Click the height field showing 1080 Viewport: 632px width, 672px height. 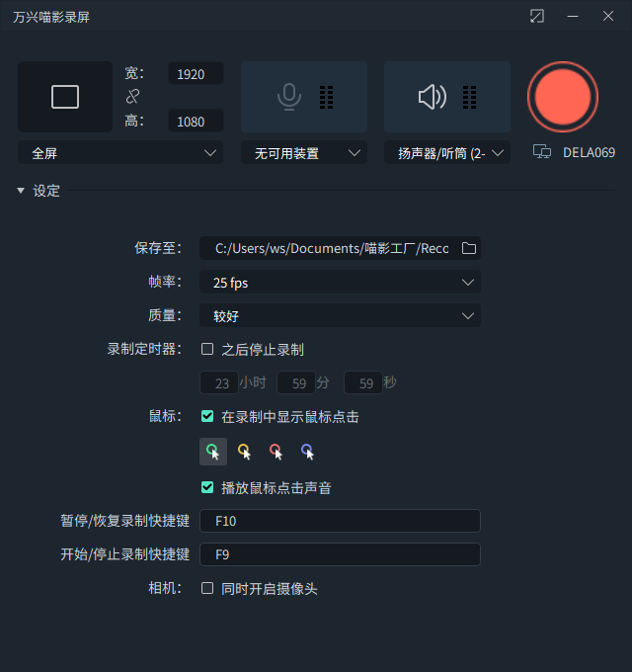click(196, 121)
